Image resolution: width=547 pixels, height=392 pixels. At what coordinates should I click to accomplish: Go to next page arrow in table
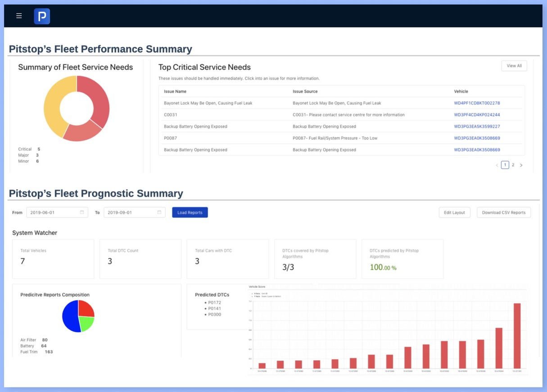coord(521,165)
